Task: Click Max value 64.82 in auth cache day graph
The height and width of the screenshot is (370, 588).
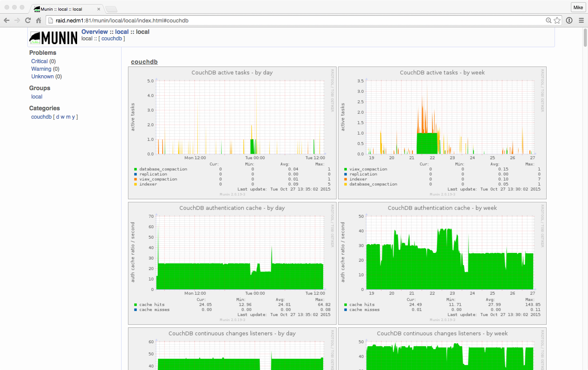Action: point(324,305)
